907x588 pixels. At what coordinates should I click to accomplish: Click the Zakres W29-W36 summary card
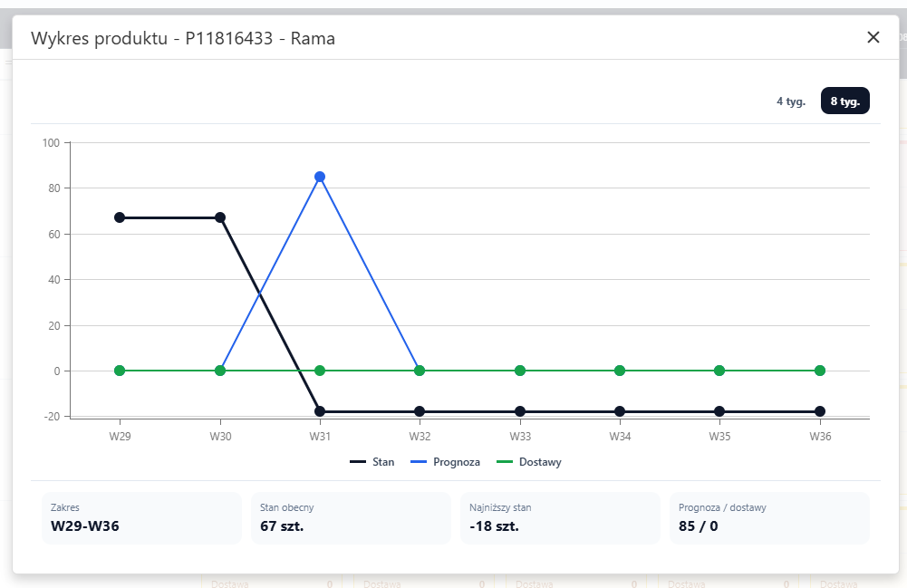(x=141, y=518)
